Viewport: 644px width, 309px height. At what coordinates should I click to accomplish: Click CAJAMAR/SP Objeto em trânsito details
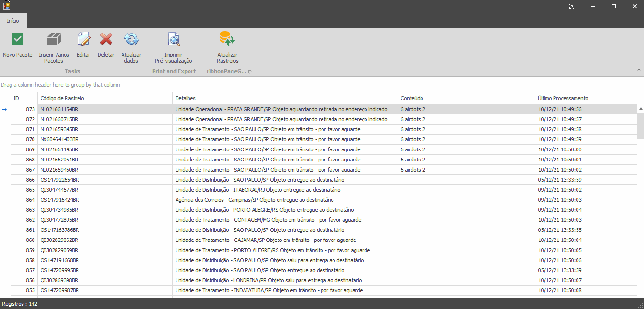[285, 240]
